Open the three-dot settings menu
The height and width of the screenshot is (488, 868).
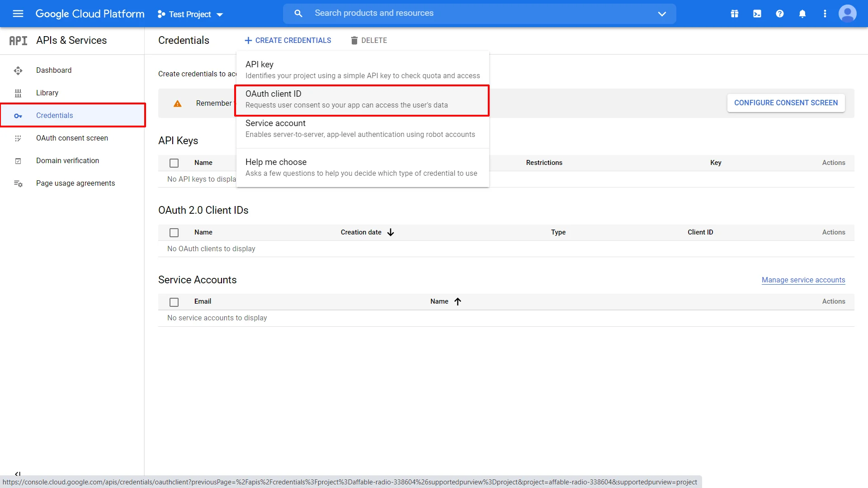pyautogui.click(x=825, y=14)
